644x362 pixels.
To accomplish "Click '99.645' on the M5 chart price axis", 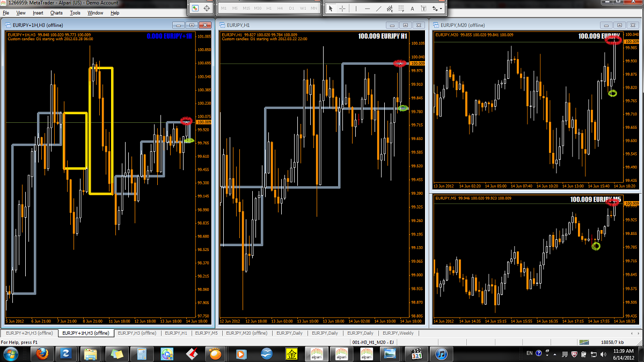I will tap(631, 275).
